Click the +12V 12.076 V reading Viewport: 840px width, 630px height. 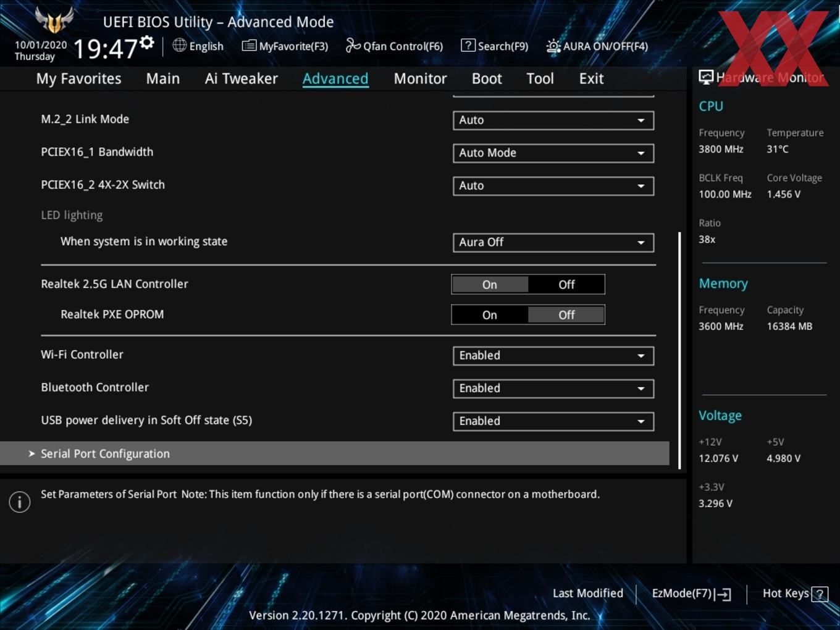pyautogui.click(x=718, y=458)
